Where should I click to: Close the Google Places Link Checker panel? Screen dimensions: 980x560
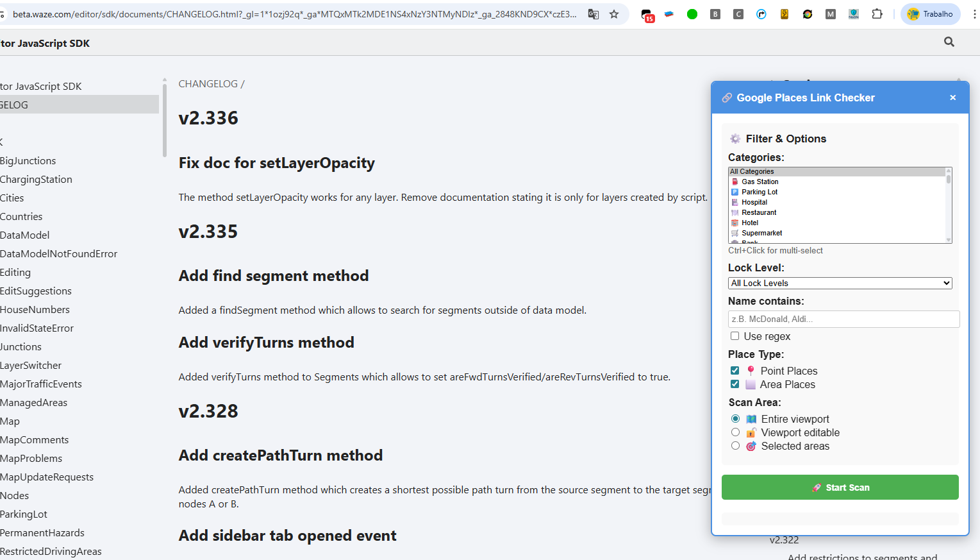click(952, 98)
